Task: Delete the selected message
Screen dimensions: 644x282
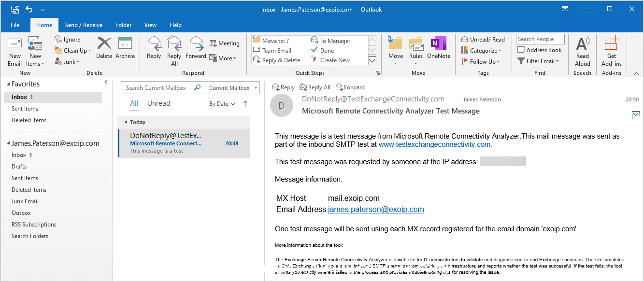Action: 104,48
